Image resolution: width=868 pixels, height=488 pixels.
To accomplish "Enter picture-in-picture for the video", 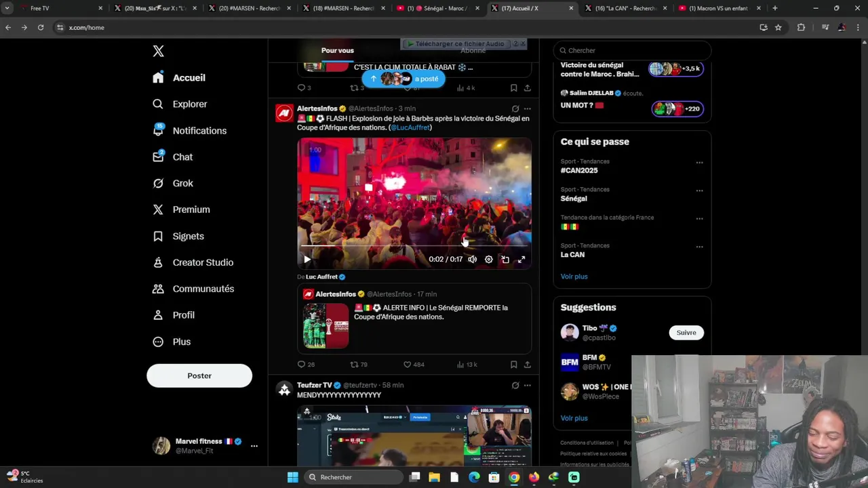I will 505,260.
